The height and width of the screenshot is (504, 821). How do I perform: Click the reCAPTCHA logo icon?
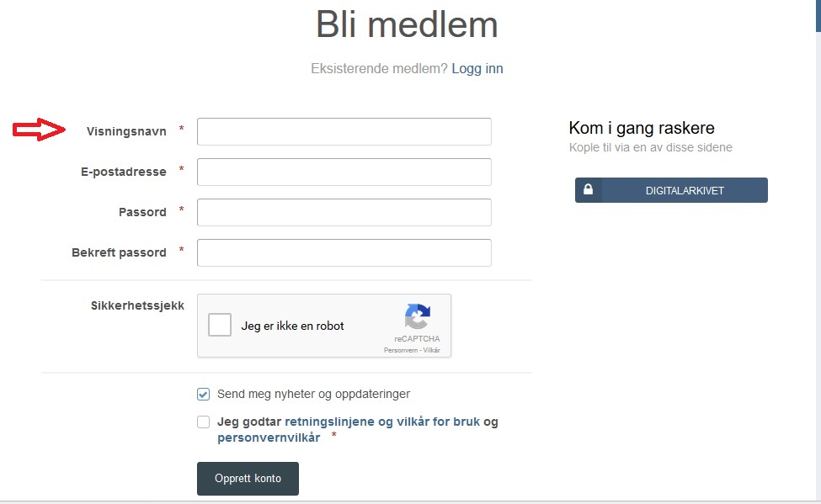click(418, 317)
